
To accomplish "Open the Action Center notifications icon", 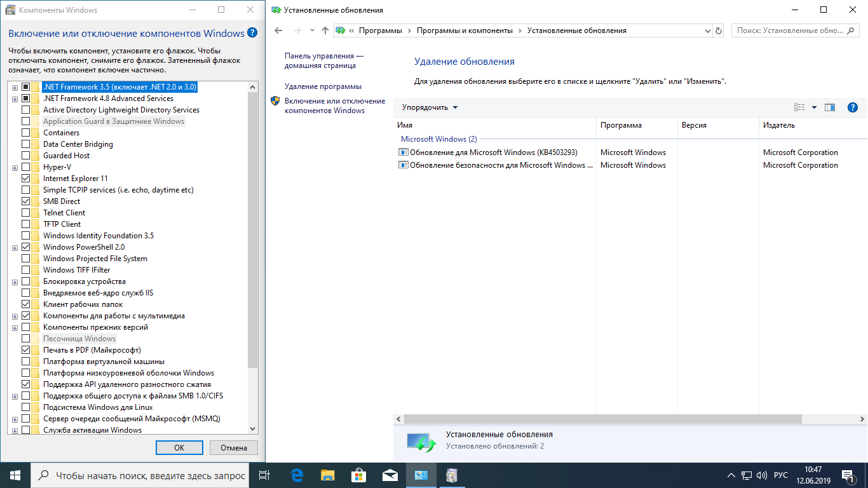I will [x=848, y=475].
